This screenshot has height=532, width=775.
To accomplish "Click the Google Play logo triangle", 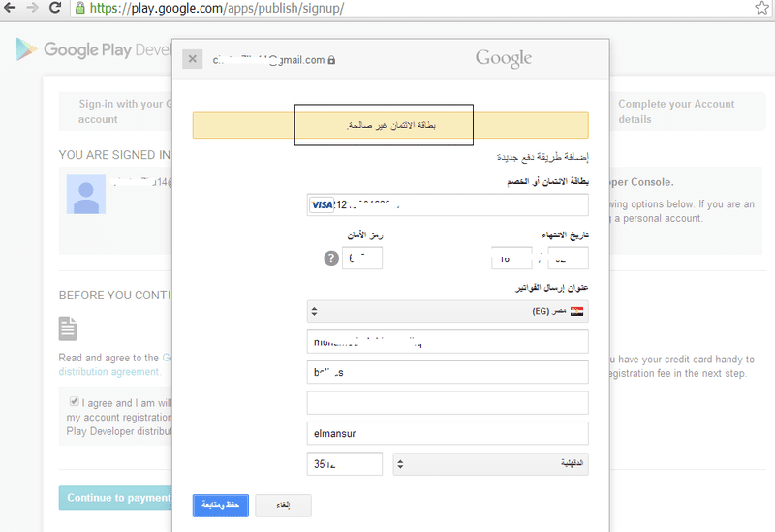I will (26, 49).
